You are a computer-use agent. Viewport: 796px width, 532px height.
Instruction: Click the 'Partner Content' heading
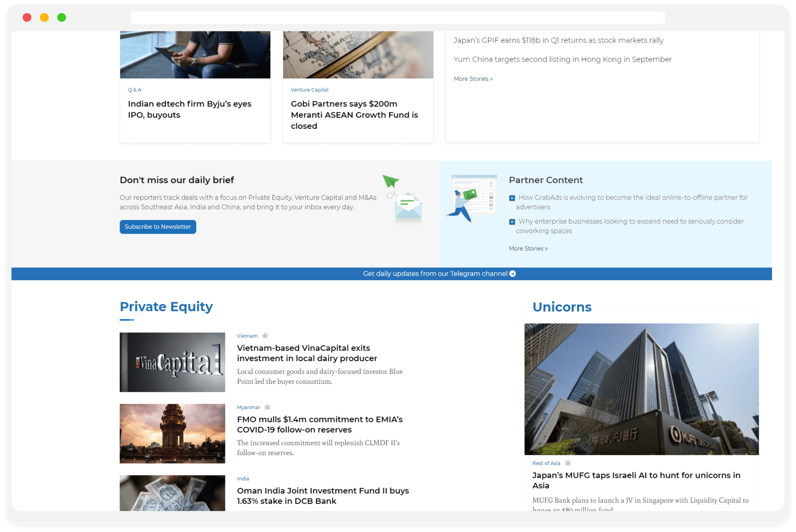(546, 180)
